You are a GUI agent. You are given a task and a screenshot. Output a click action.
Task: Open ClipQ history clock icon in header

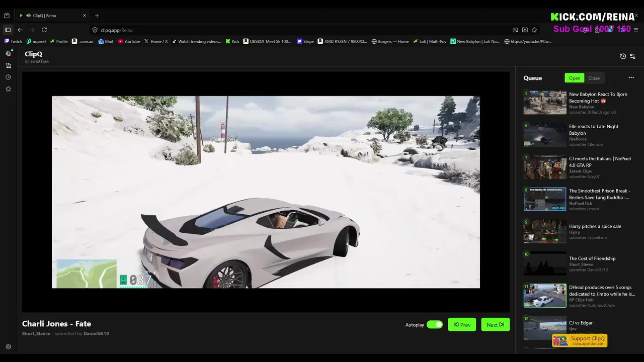coord(623,56)
